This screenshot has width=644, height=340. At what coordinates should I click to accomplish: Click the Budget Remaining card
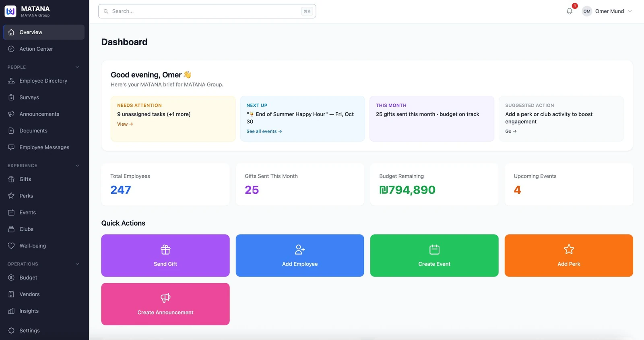tap(434, 185)
